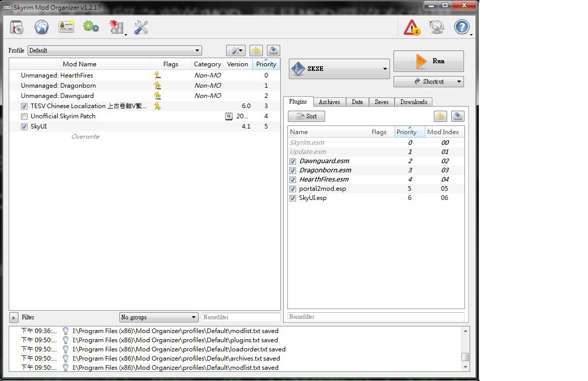Switch to the Saves tab
Image resolution: width=588 pixels, height=381 pixels.
coord(381,102)
